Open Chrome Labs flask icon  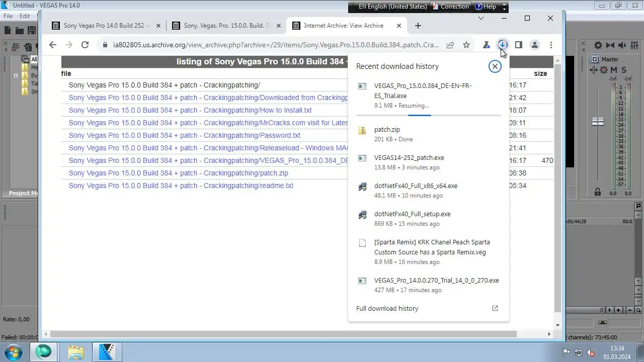[486, 45]
